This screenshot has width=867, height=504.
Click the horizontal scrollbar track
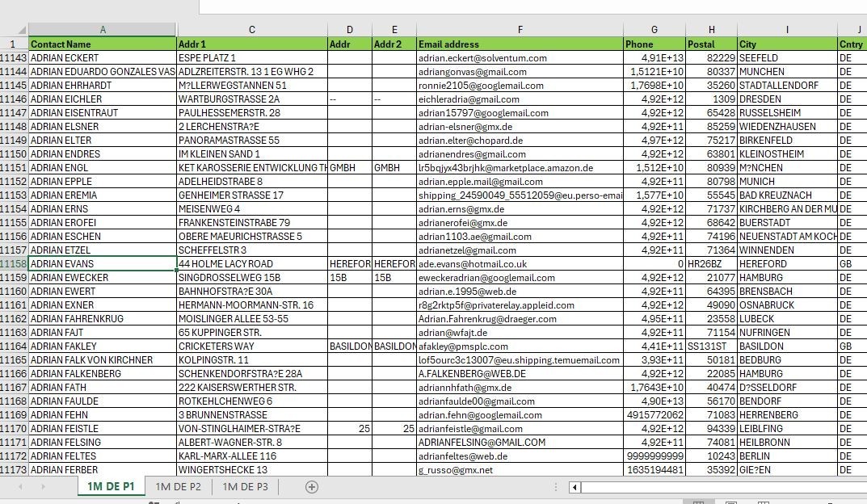pyautogui.click(x=723, y=487)
